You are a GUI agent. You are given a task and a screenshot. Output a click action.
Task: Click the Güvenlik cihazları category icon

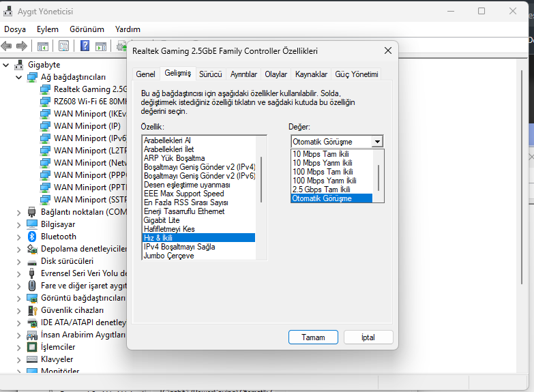click(32, 310)
